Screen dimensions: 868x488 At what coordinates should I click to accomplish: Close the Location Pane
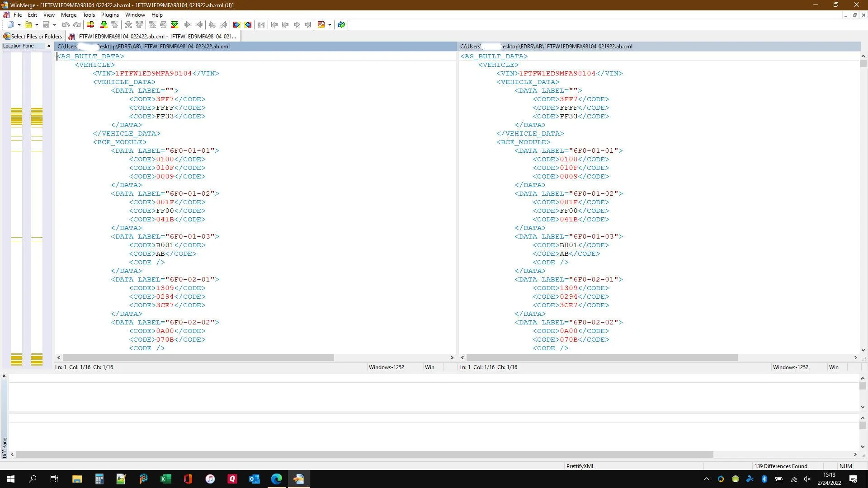pos(49,46)
